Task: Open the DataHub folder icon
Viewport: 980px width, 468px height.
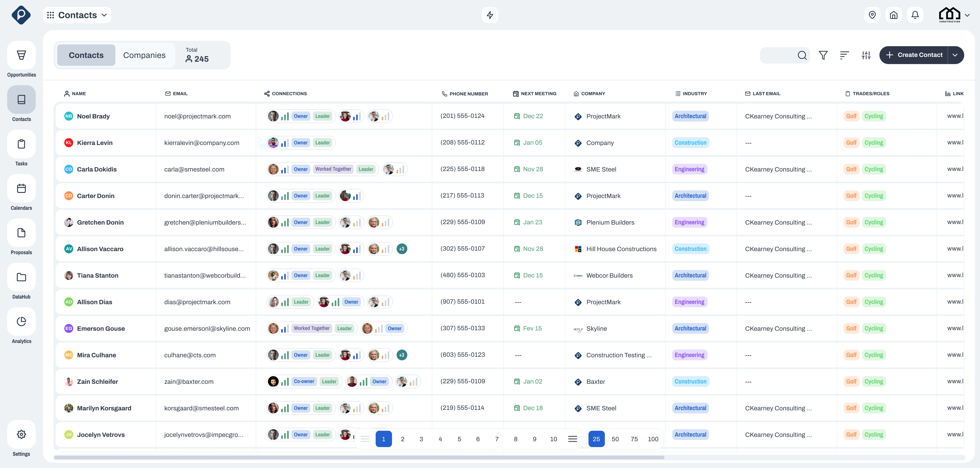Action: [21, 277]
